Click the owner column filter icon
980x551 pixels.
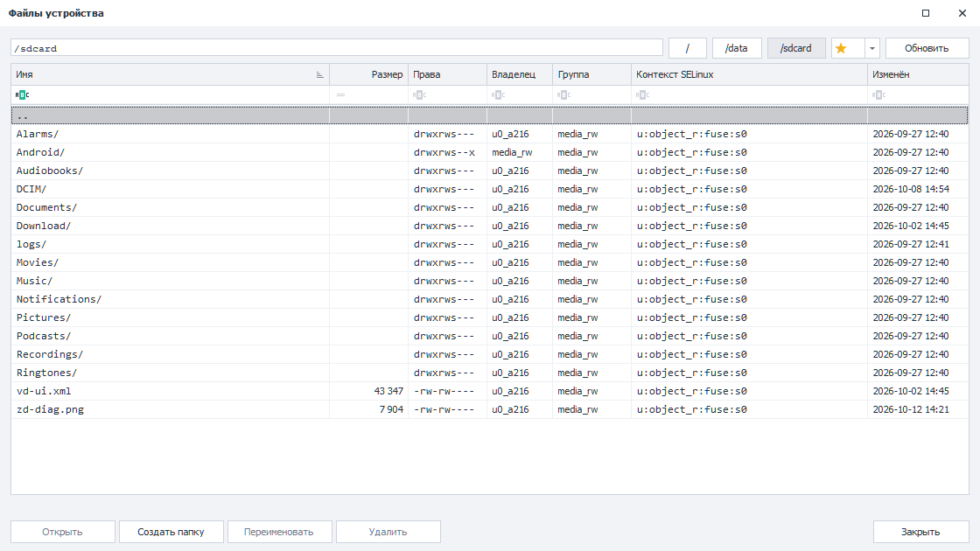click(498, 95)
